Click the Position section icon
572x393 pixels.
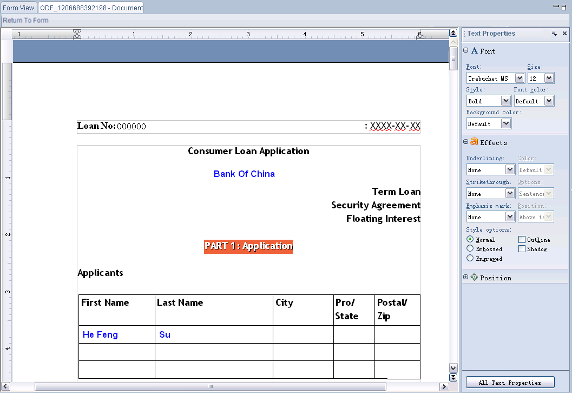(x=474, y=277)
